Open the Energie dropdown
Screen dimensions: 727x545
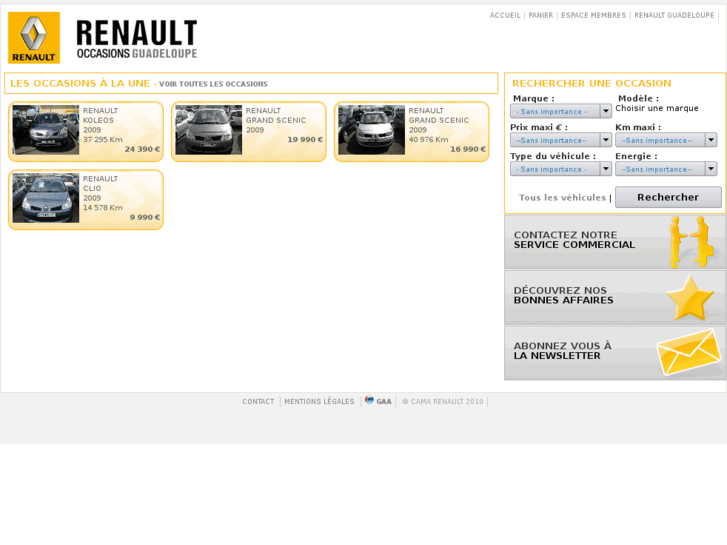click(x=666, y=169)
